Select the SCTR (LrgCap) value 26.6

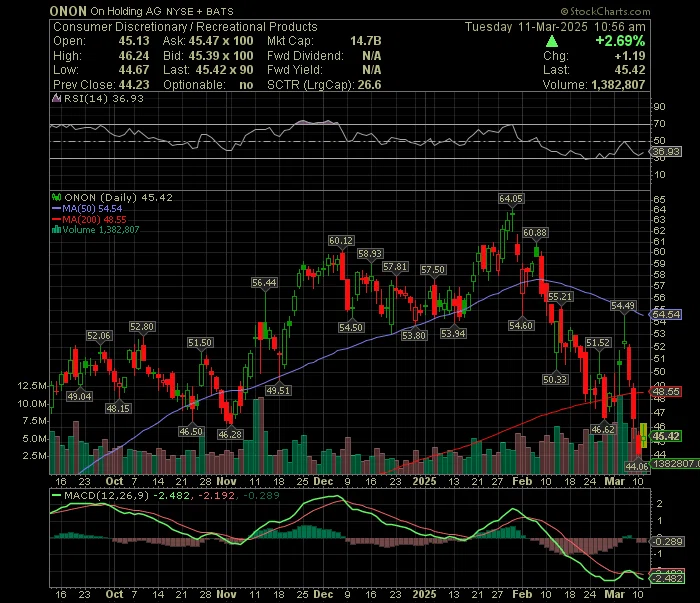(x=369, y=85)
